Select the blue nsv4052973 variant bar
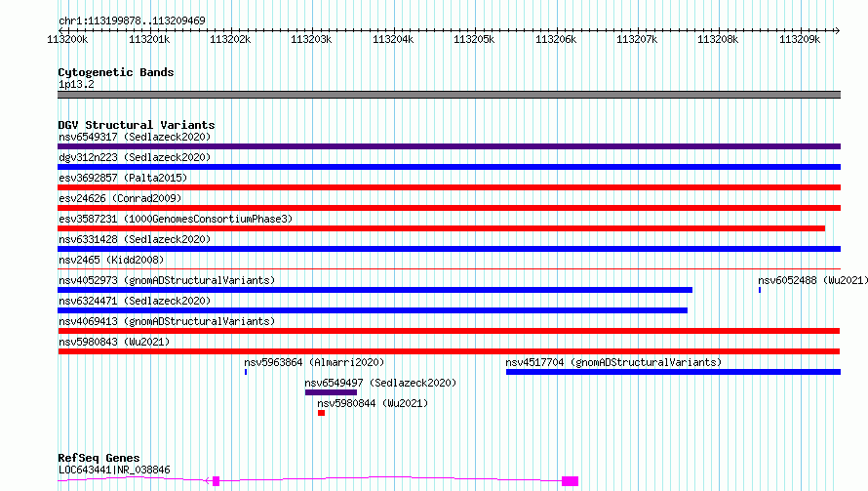The width and height of the screenshot is (868, 491). click(375, 290)
